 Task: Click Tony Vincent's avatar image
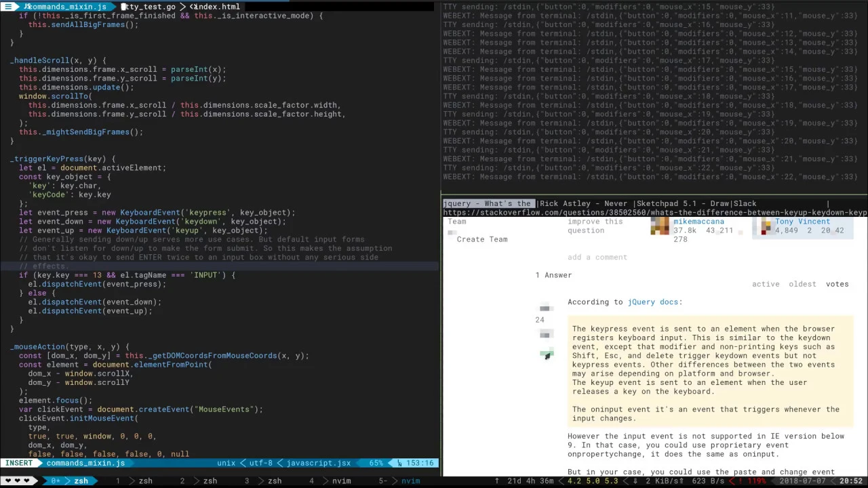click(766, 226)
